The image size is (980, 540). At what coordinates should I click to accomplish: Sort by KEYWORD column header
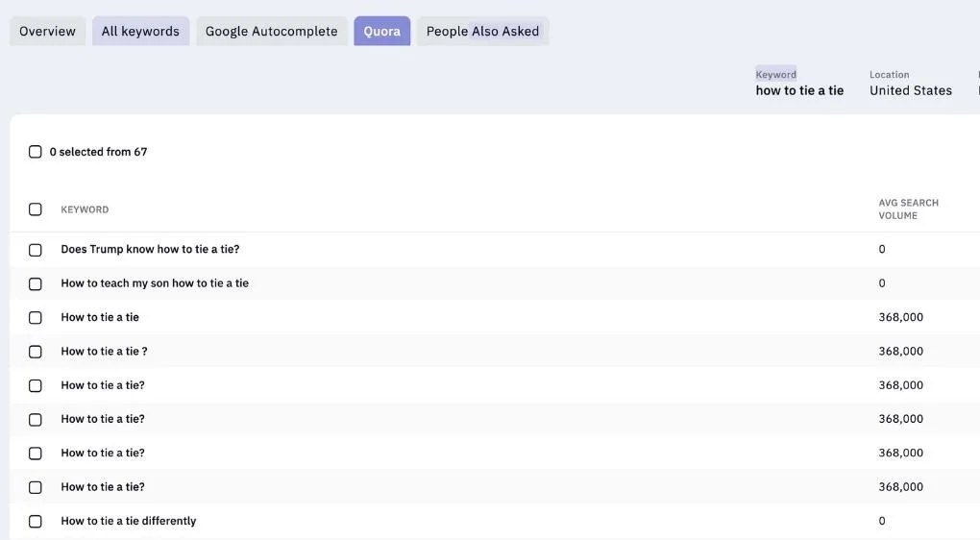click(85, 210)
